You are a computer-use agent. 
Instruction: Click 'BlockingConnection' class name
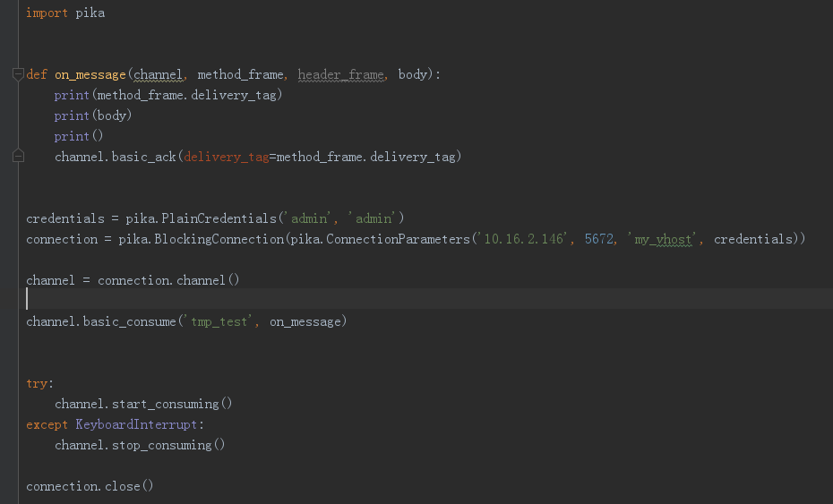[x=219, y=240]
